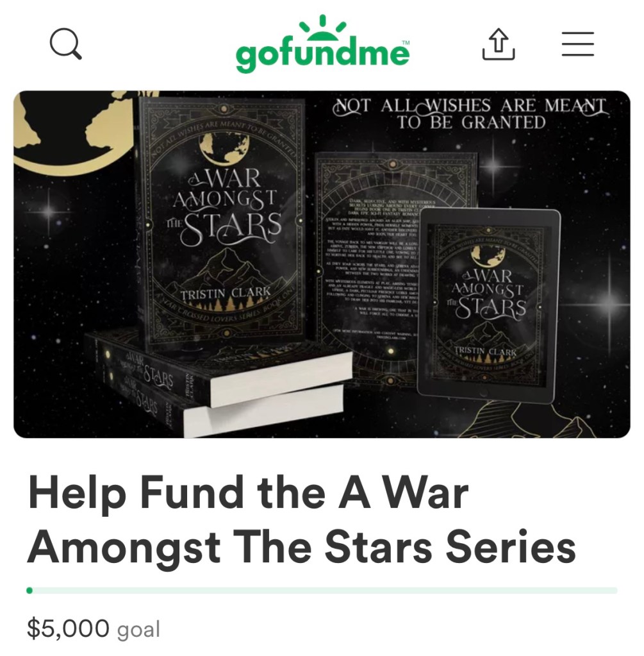Tap the 'Tristin Clark' author name on the paperback
This screenshot has height=656, width=644.
pyautogui.click(x=226, y=293)
